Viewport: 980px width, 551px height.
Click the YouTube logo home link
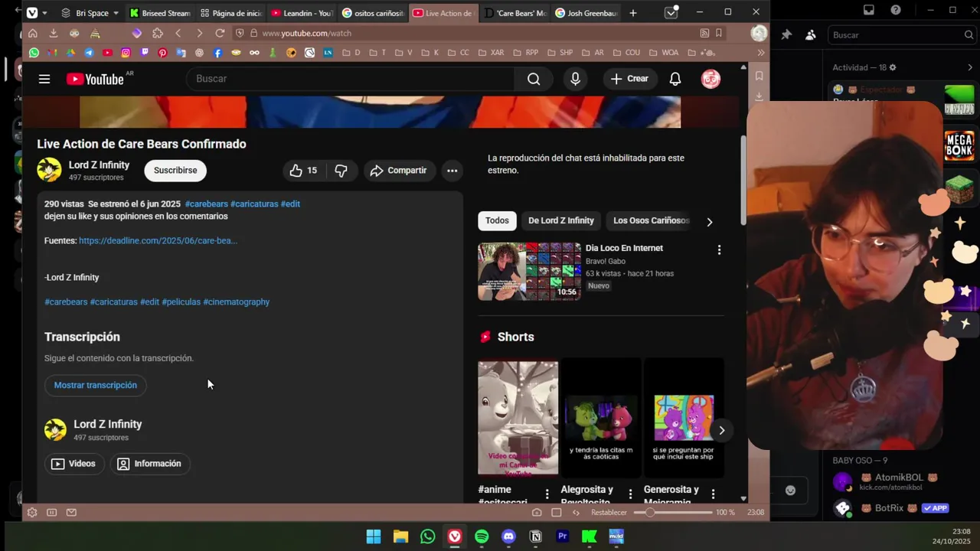95,79
